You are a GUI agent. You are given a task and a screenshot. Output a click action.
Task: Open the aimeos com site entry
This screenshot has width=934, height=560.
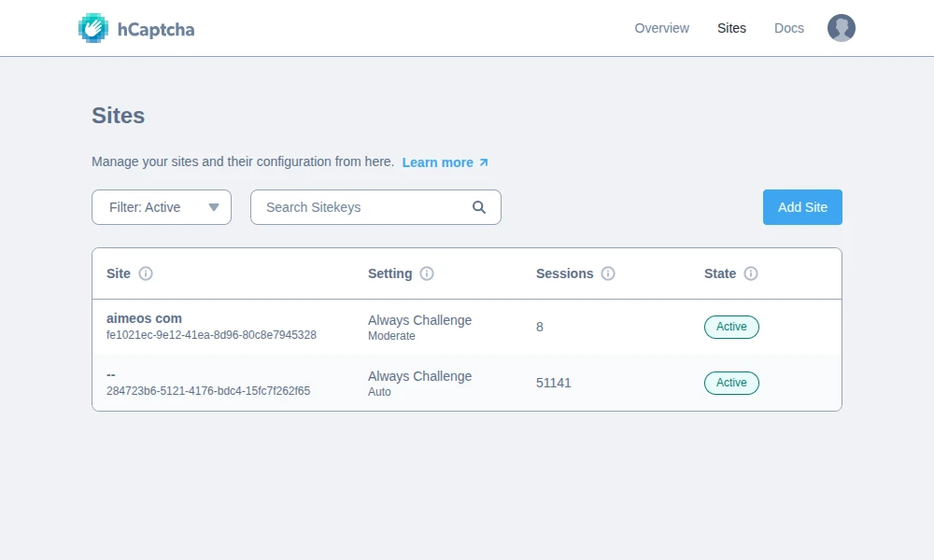(144, 318)
